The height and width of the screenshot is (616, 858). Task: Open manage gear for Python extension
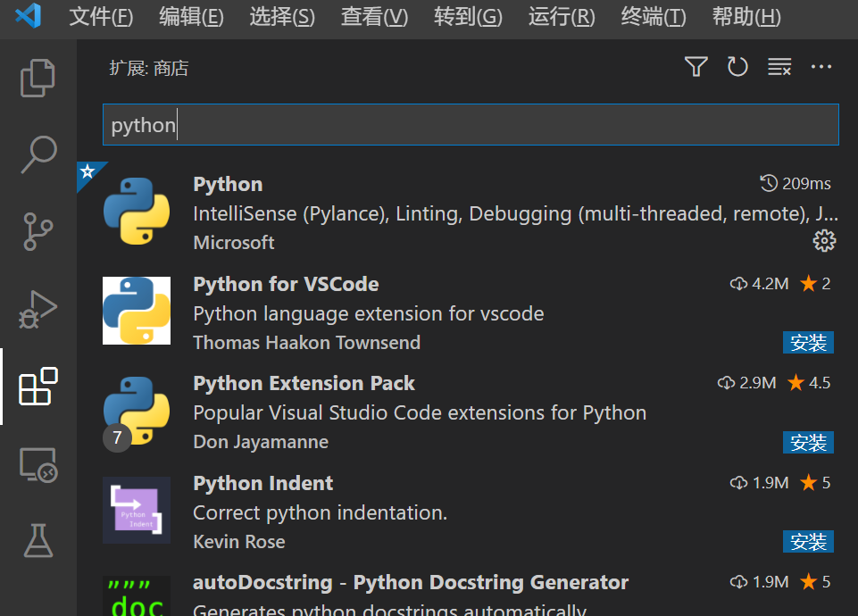824,241
